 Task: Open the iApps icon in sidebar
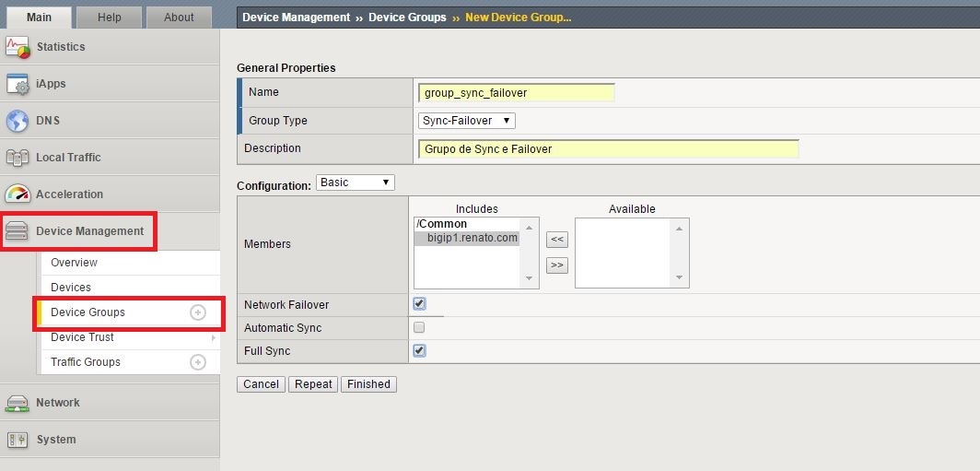(17, 84)
